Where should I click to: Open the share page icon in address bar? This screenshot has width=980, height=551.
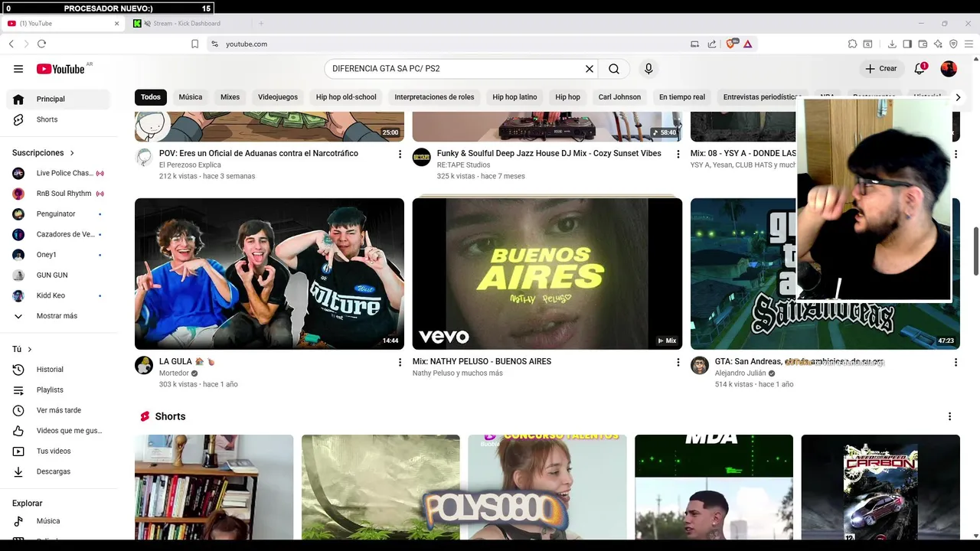[x=712, y=44]
